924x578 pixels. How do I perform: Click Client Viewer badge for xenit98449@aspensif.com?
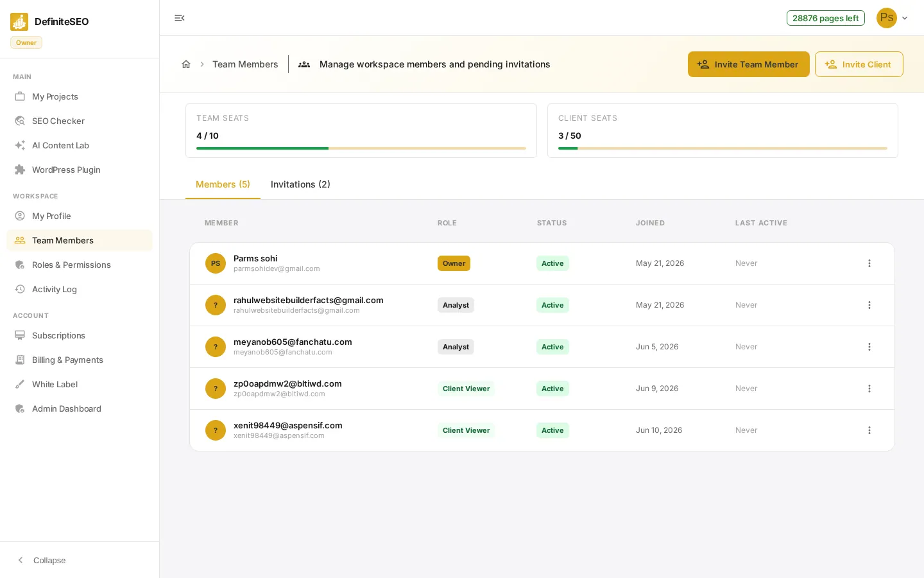pyautogui.click(x=466, y=430)
